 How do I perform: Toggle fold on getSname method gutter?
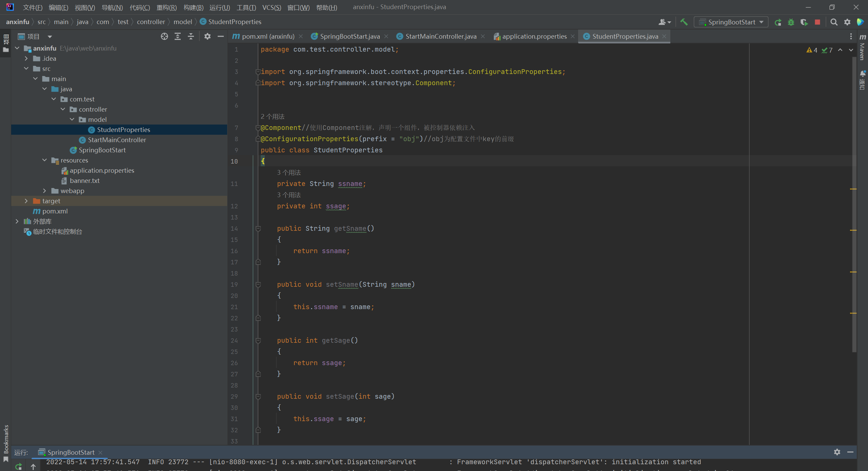(x=258, y=229)
